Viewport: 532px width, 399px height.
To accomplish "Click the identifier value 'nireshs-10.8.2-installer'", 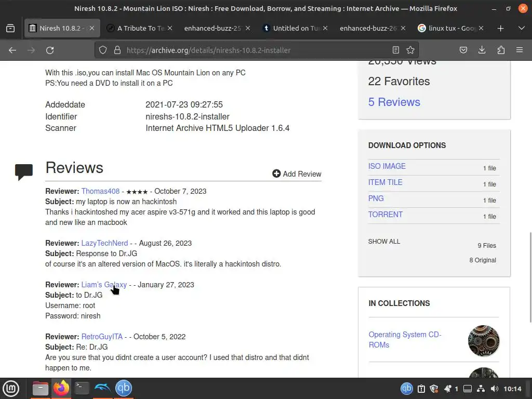I will point(188,116).
